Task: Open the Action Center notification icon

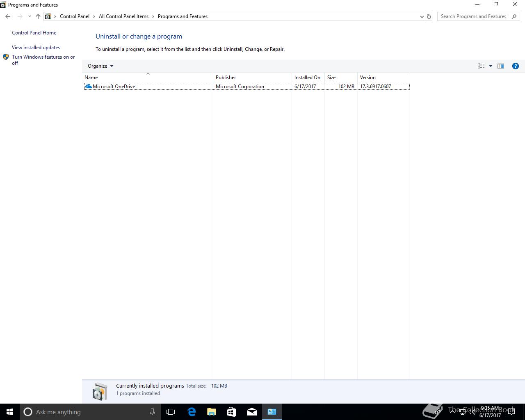Action: [x=511, y=412]
